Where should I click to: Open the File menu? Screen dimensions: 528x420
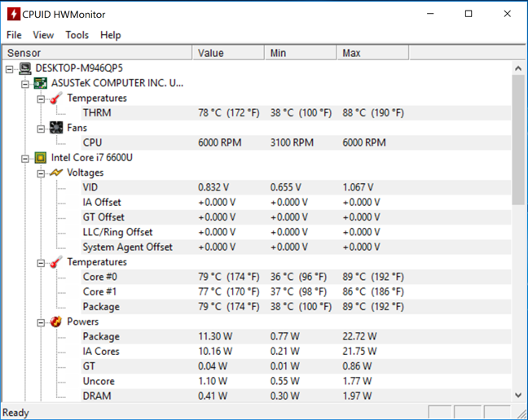[14, 35]
